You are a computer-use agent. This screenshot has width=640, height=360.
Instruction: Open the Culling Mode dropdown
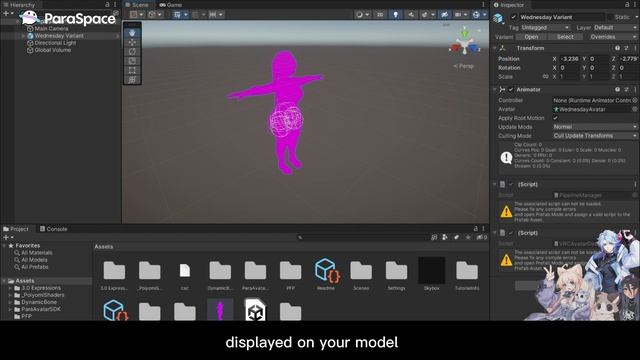click(595, 136)
